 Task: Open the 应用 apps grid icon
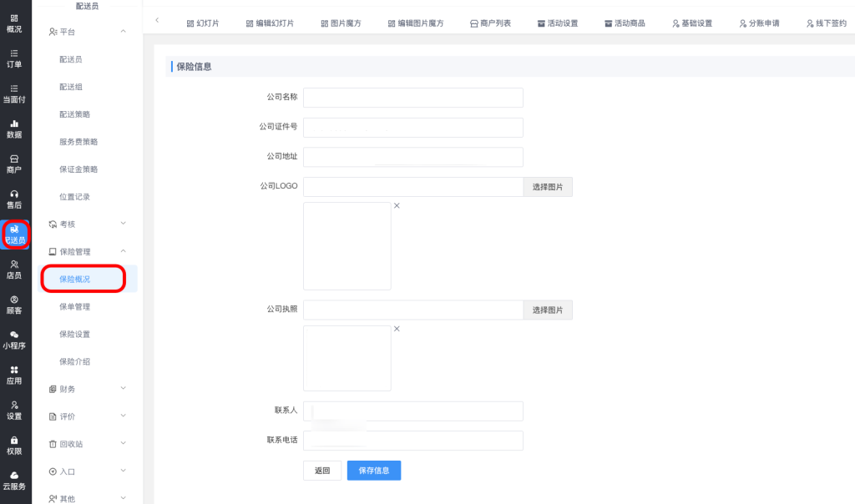(14, 375)
